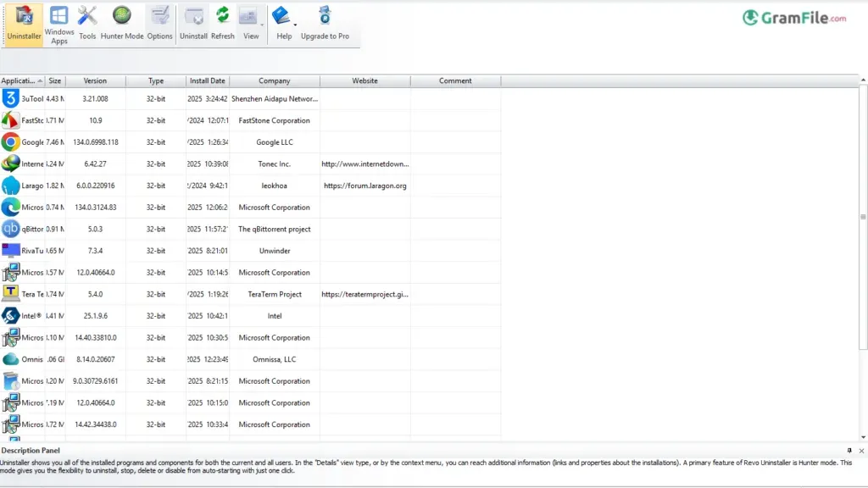Sort by Company column header
868x488 pixels.
click(x=275, y=80)
